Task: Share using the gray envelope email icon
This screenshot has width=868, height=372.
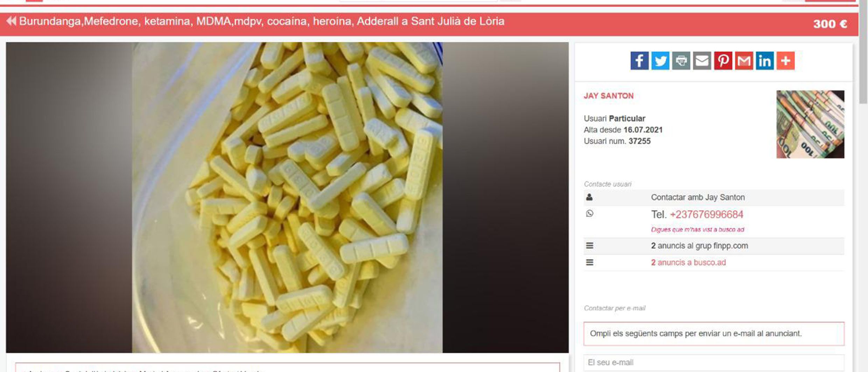Action: (x=702, y=61)
